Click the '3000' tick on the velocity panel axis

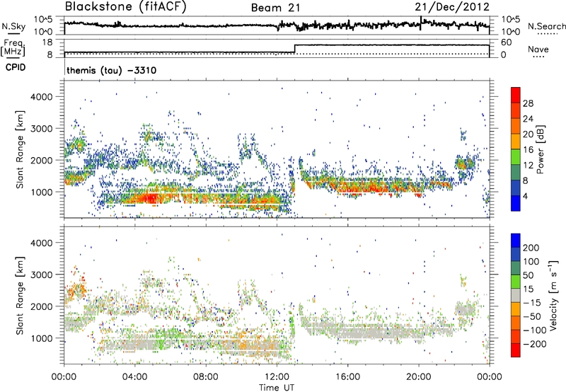[42, 275]
